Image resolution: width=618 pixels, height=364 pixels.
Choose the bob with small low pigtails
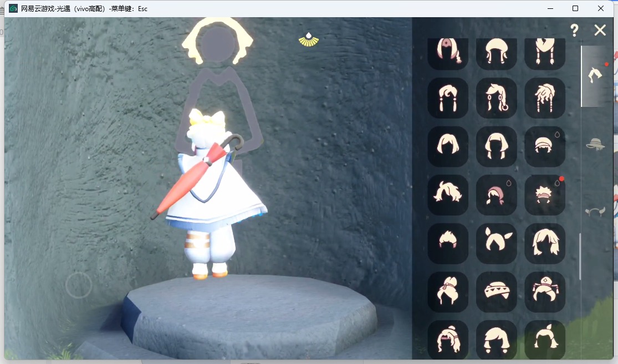(496, 340)
